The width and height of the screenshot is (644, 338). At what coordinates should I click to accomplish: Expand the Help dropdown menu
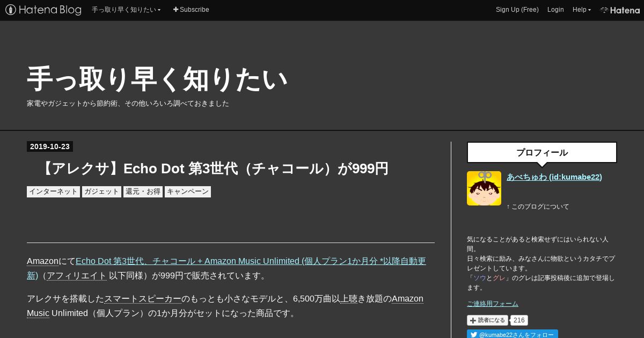581,10
